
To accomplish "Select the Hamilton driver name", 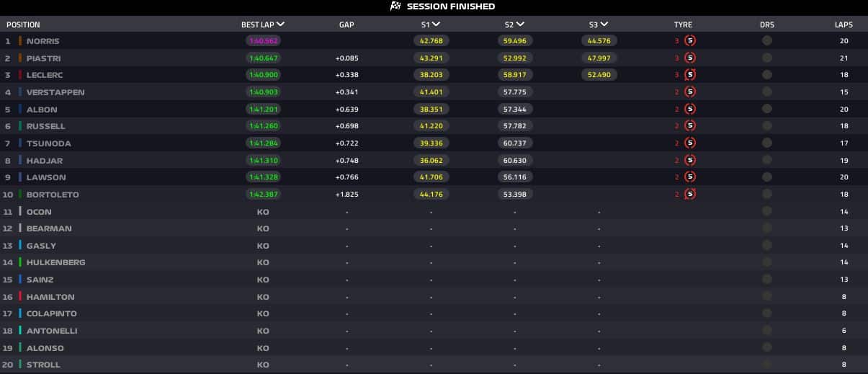I will pos(50,297).
